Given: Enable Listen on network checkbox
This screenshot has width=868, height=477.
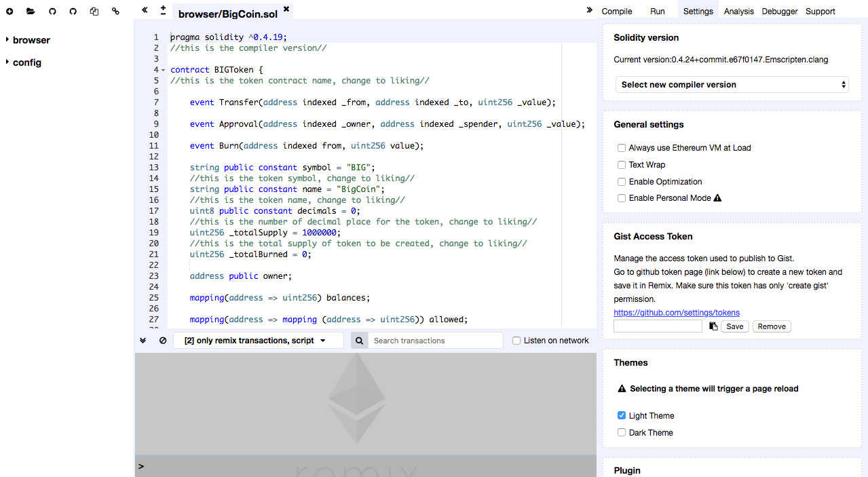Looking at the screenshot, I should coord(516,341).
